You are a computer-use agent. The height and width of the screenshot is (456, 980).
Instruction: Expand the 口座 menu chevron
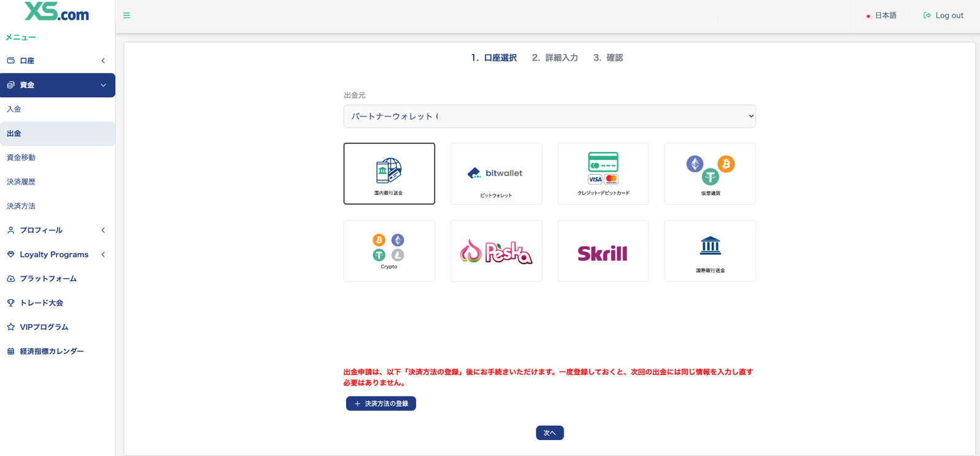103,61
